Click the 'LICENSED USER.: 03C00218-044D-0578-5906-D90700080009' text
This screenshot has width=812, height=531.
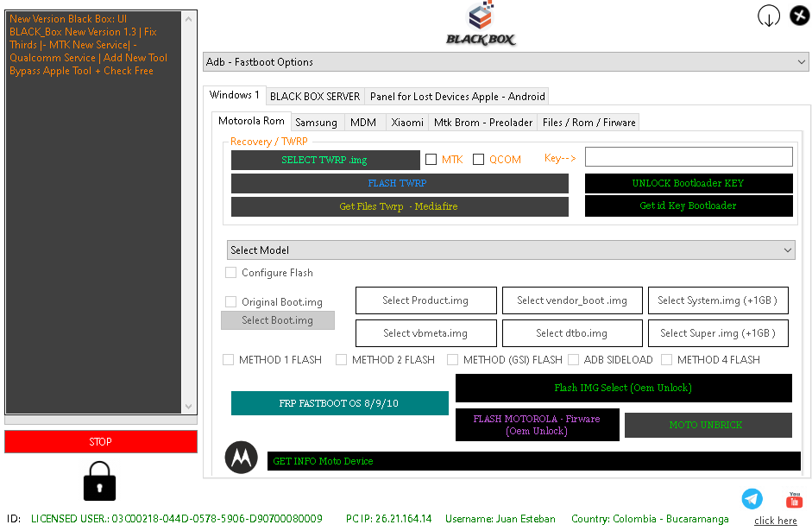click(x=177, y=519)
